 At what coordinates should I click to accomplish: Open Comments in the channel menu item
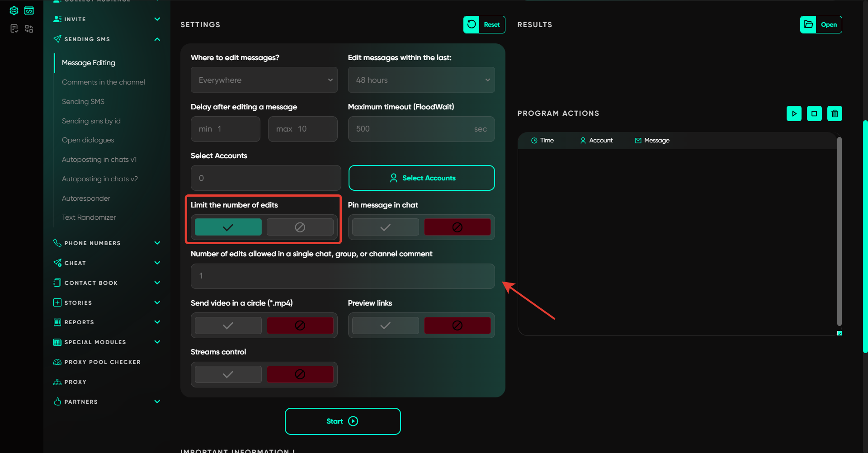click(x=103, y=82)
